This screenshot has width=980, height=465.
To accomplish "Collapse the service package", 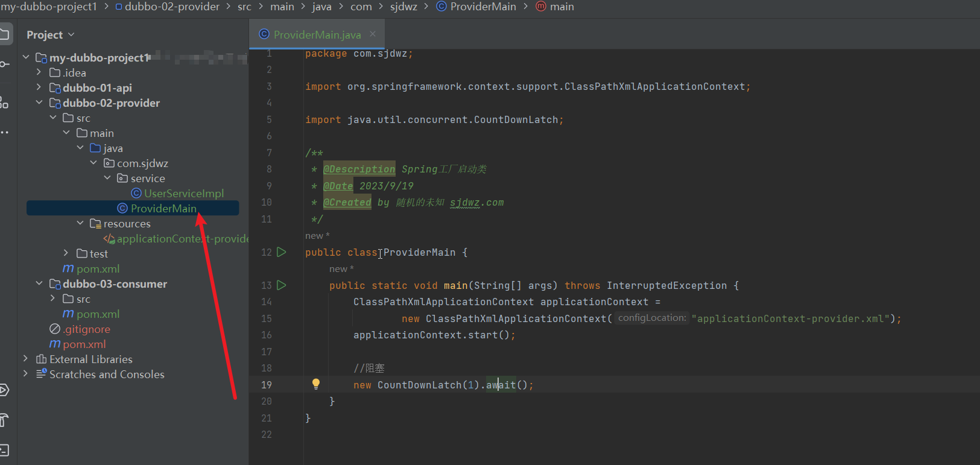I will (x=107, y=178).
